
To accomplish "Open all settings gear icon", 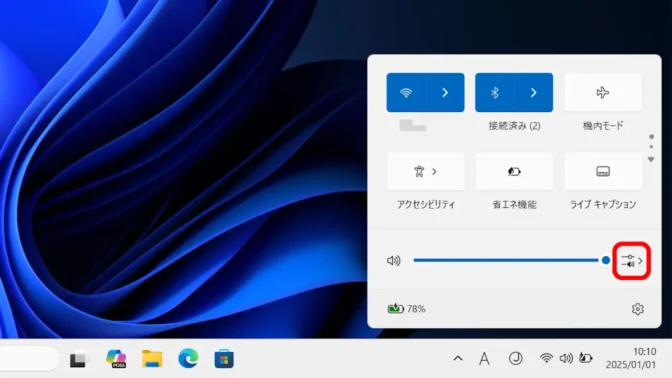I will 638,309.
